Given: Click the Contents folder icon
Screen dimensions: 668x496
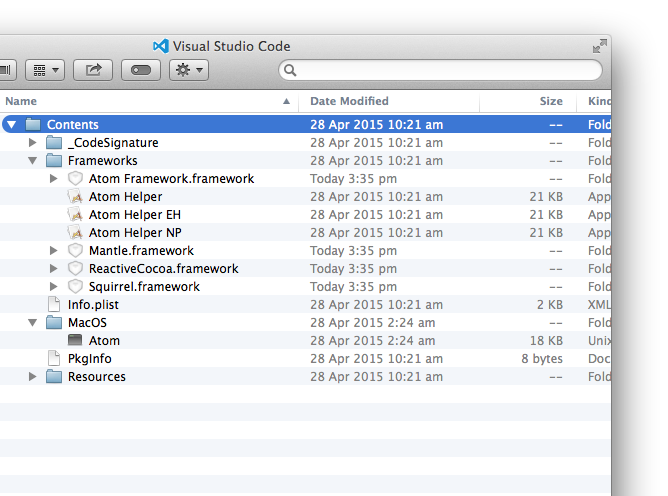Looking at the screenshot, I should pyautogui.click(x=33, y=124).
